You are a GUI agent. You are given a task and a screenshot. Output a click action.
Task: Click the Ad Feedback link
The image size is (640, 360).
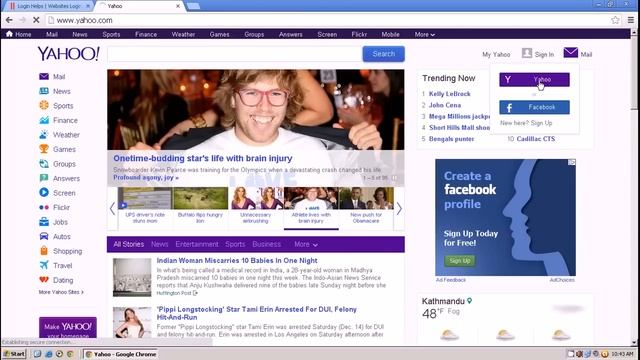(x=451, y=280)
